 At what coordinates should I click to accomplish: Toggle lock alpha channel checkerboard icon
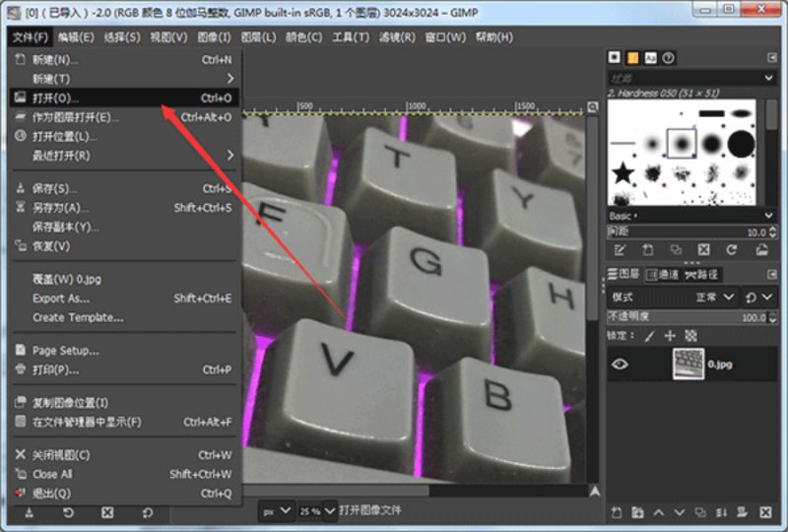(x=691, y=336)
